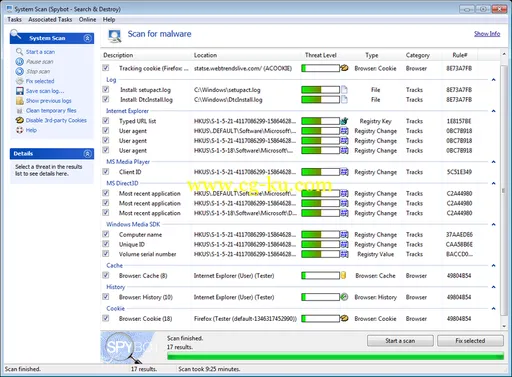
Task: Click history clock icon in Browser: History row
Action: tap(344, 297)
